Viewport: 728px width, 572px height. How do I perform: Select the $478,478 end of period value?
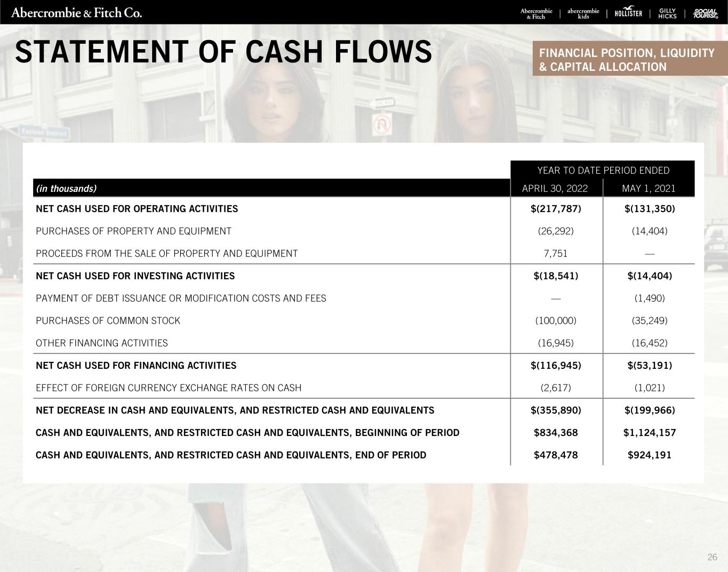pyautogui.click(x=556, y=455)
